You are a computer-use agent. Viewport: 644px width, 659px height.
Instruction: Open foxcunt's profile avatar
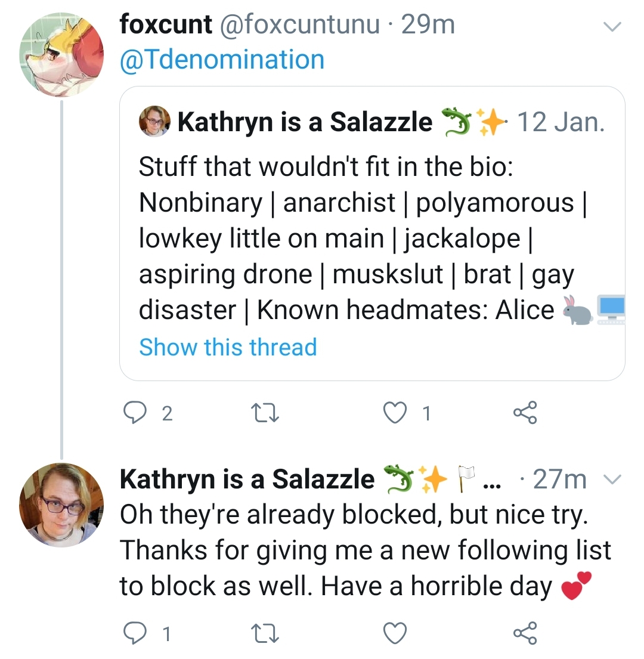[x=61, y=55]
